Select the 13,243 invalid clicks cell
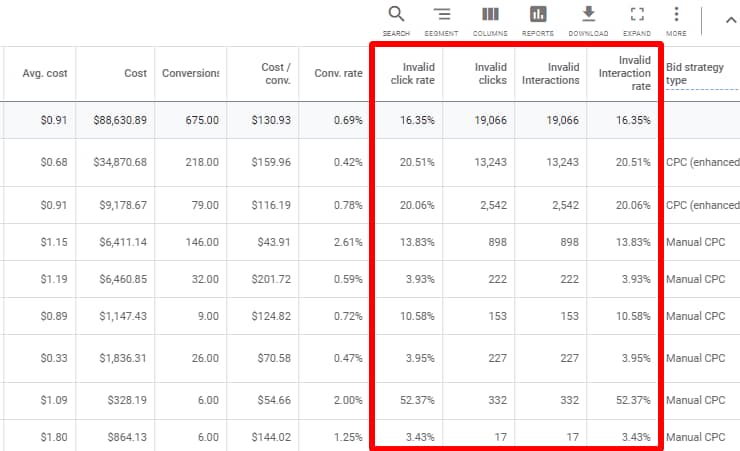The width and height of the screenshot is (740, 451). point(487,162)
